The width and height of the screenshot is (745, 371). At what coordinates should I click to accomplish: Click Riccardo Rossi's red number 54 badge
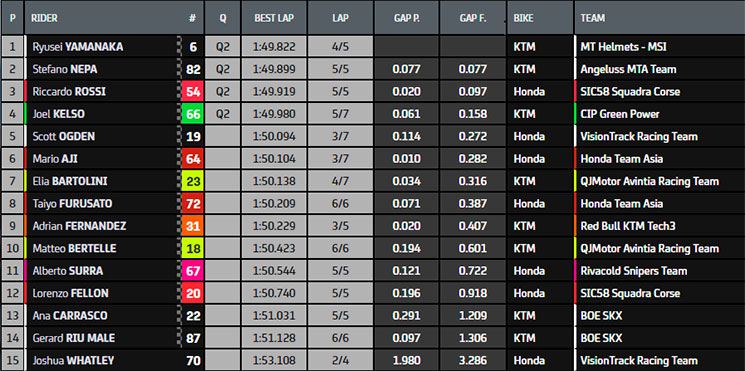pyautogui.click(x=192, y=92)
